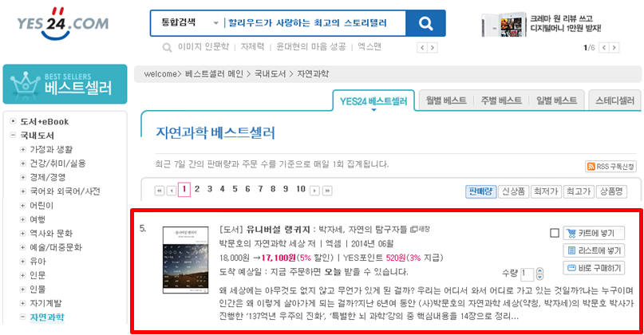The image size is (644, 335).
Task: Click suggested keyword 엑스맨
Action: [x=369, y=47]
